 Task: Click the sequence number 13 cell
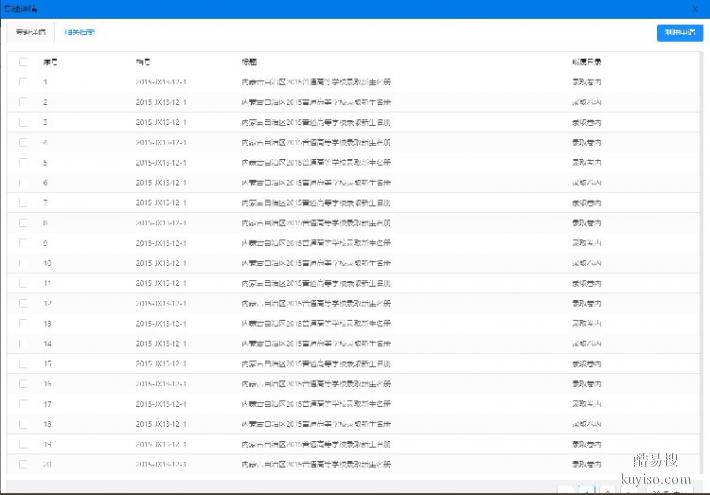[x=47, y=323]
